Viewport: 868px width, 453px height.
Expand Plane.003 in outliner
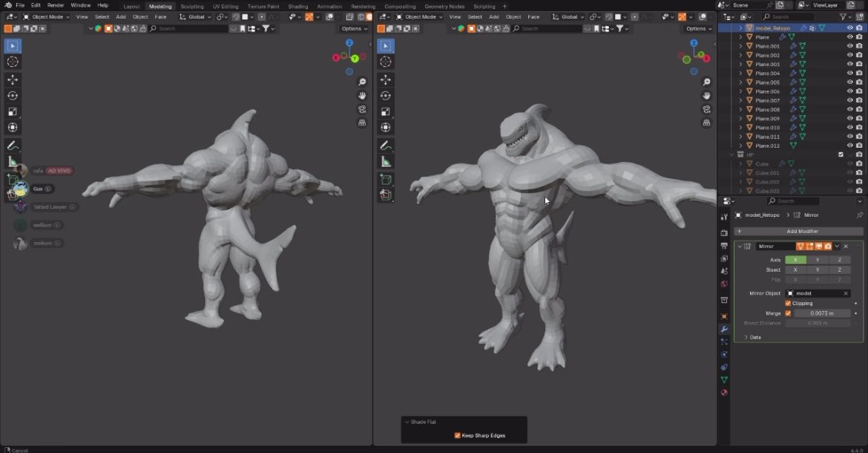coord(740,65)
